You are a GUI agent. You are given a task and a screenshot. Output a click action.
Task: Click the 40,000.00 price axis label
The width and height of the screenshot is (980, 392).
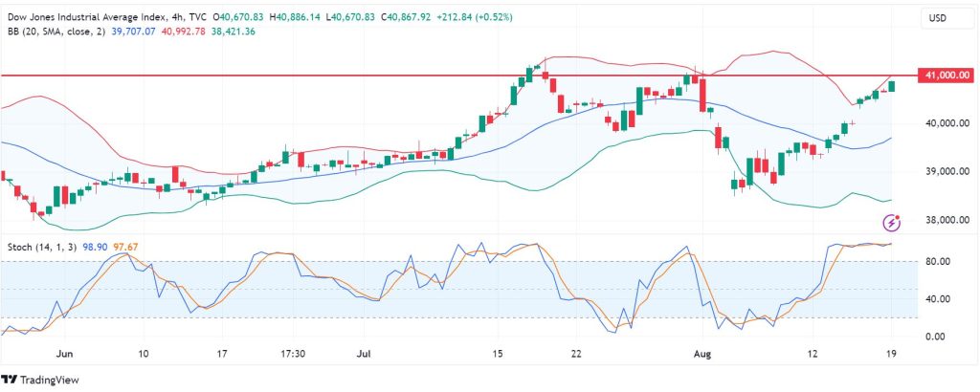(947, 123)
